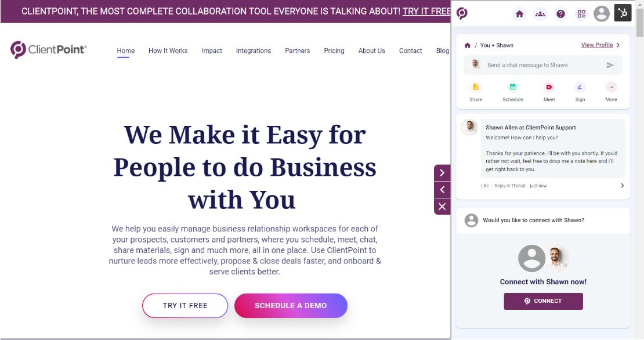This screenshot has height=340, width=644.
Task: Open the Integrations nav item
Action: coord(254,51)
